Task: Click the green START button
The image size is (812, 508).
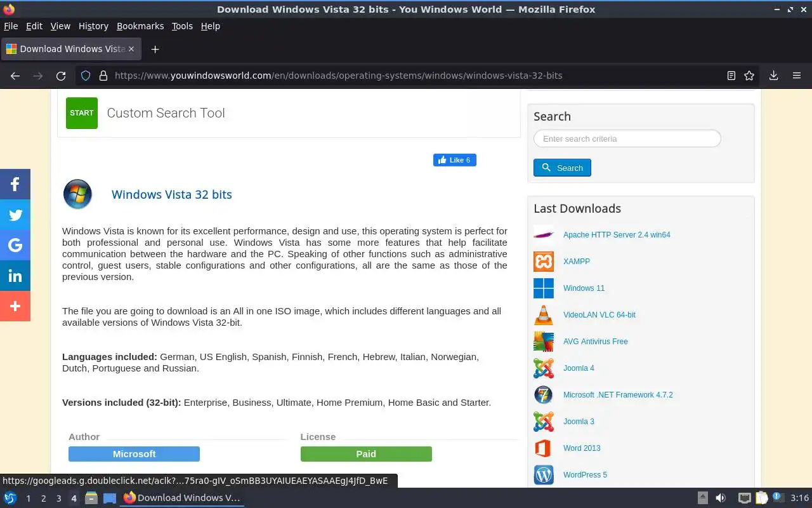Action: click(x=82, y=113)
